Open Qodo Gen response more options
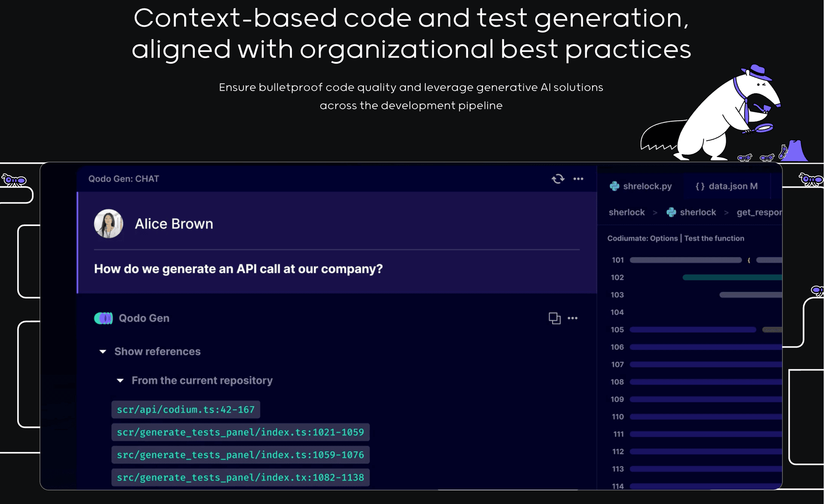This screenshot has height=504, width=825. (573, 318)
